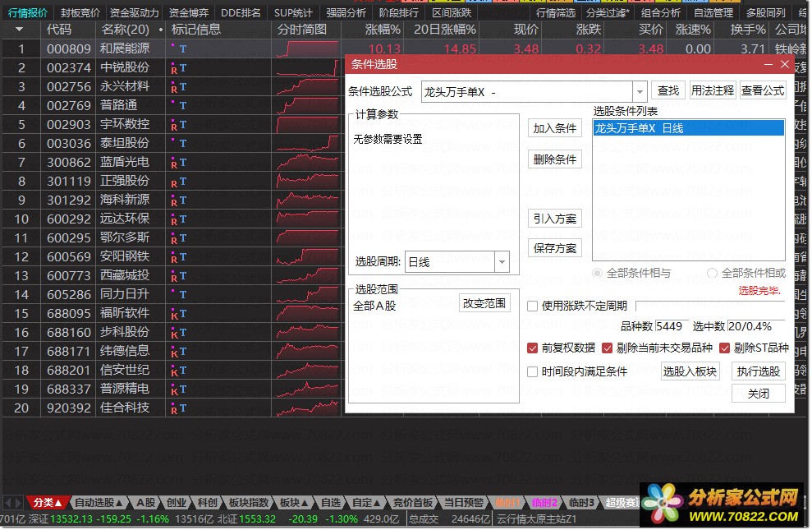Open the 板块 bottom tab menu
Image resolution: width=812 pixels, height=530 pixels.
coord(294,503)
